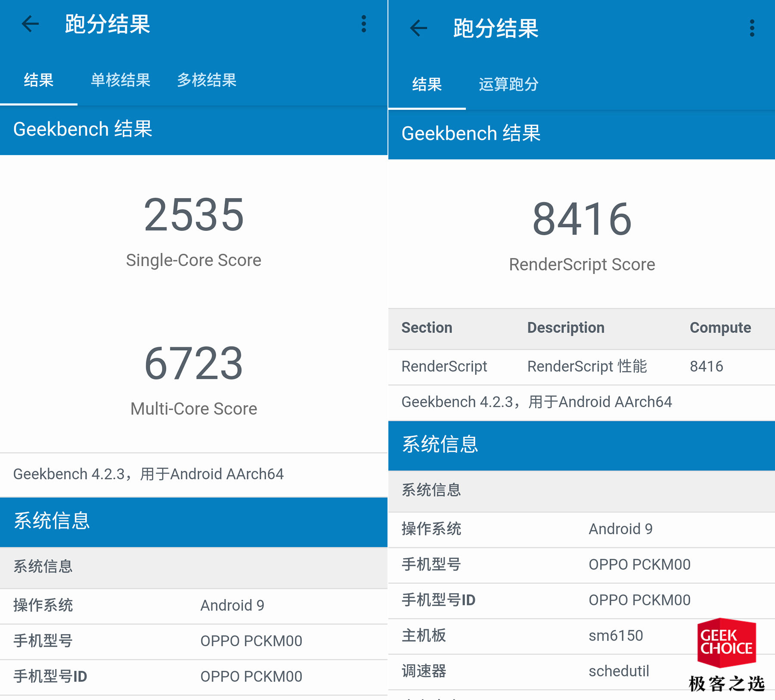Switch to 运算跑分 tab

[509, 84]
